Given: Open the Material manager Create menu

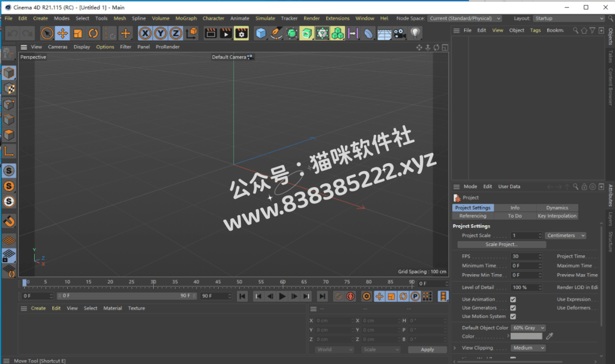Looking at the screenshot, I should [x=38, y=308].
